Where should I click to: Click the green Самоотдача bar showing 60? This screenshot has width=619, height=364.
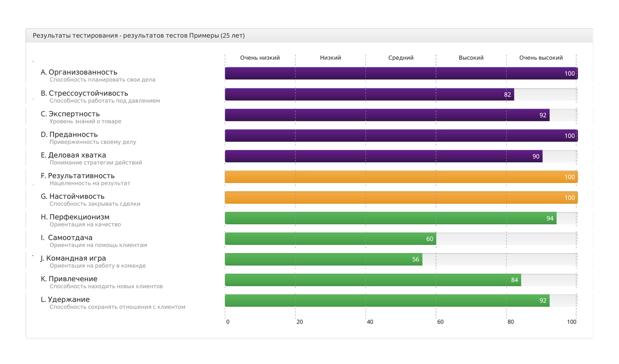pyautogui.click(x=330, y=239)
